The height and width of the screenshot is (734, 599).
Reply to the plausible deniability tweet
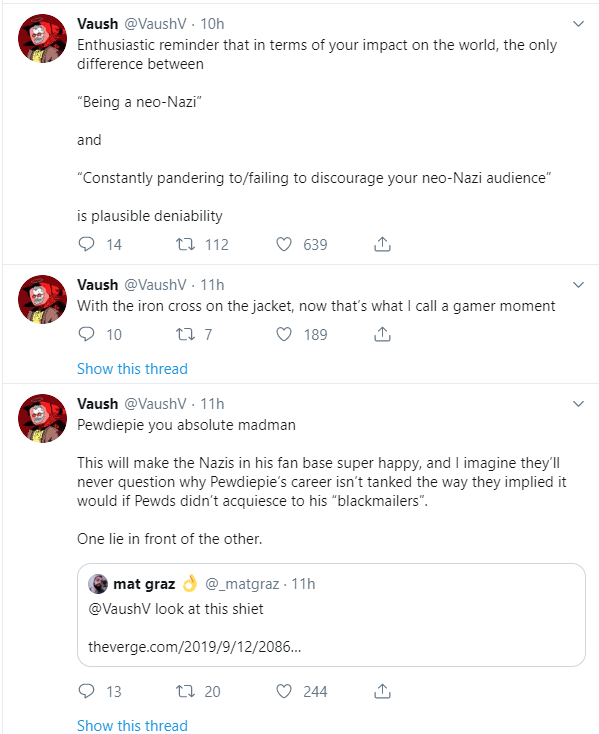coord(86,244)
